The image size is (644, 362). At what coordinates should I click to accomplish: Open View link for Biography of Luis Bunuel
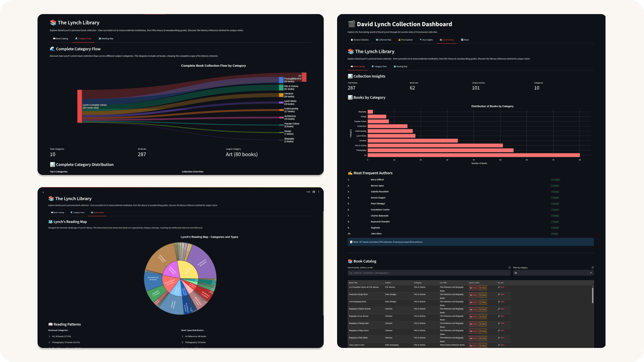click(501, 316)
